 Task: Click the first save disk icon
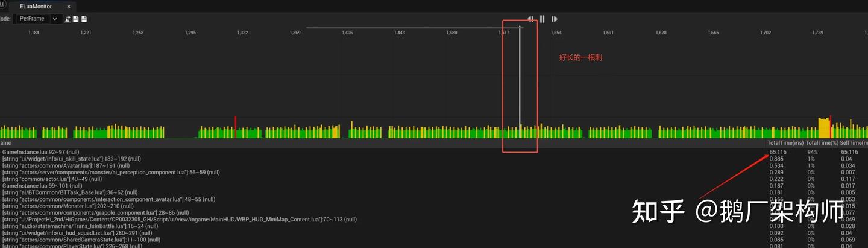(x=76, y=19)
